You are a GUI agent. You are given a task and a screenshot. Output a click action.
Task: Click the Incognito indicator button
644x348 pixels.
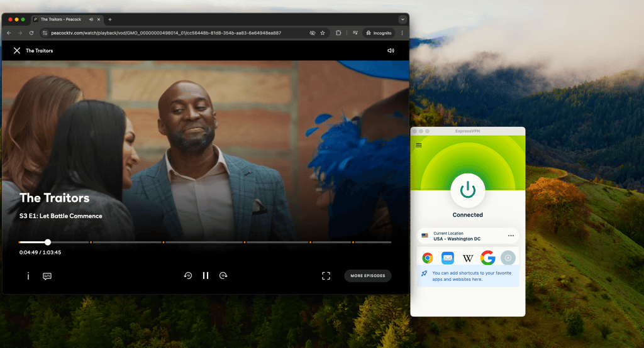(x=379, y=33)
